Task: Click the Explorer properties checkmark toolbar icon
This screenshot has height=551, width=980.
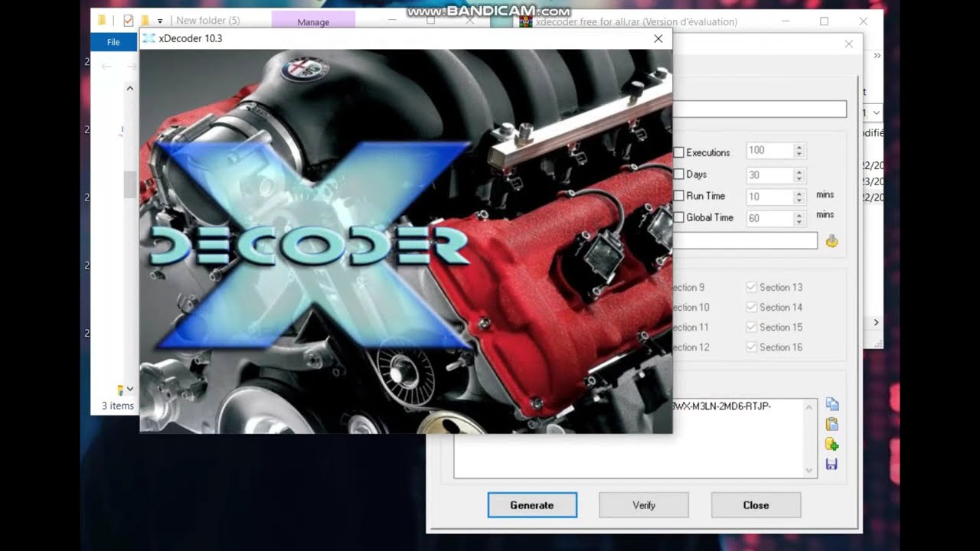Action: coord(128,21)
